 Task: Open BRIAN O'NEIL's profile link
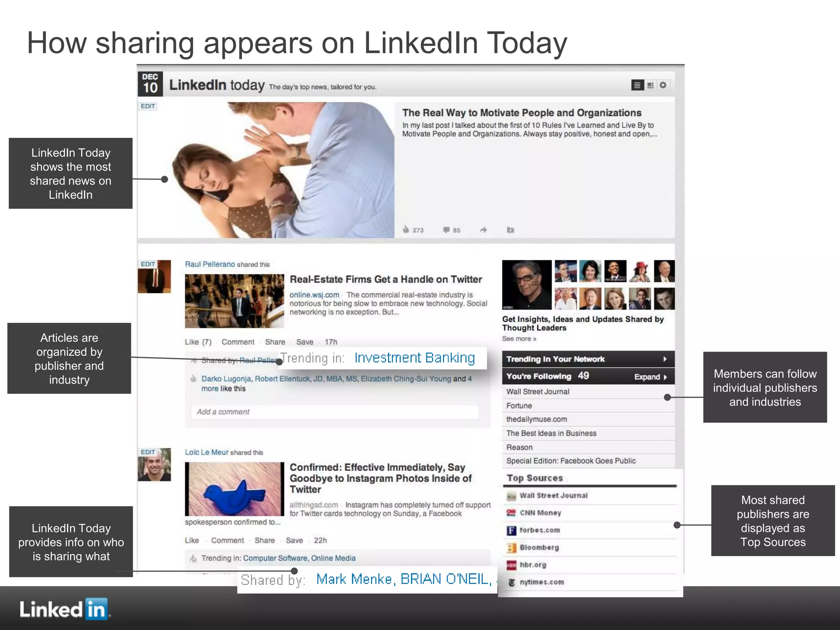pos(445,579)
